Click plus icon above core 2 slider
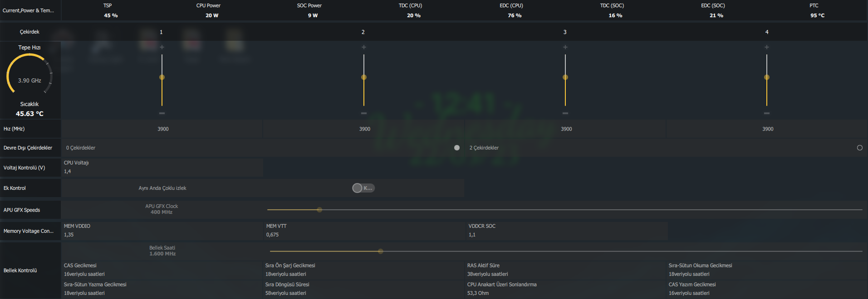The image size is (868, 299). click(364, 47)
